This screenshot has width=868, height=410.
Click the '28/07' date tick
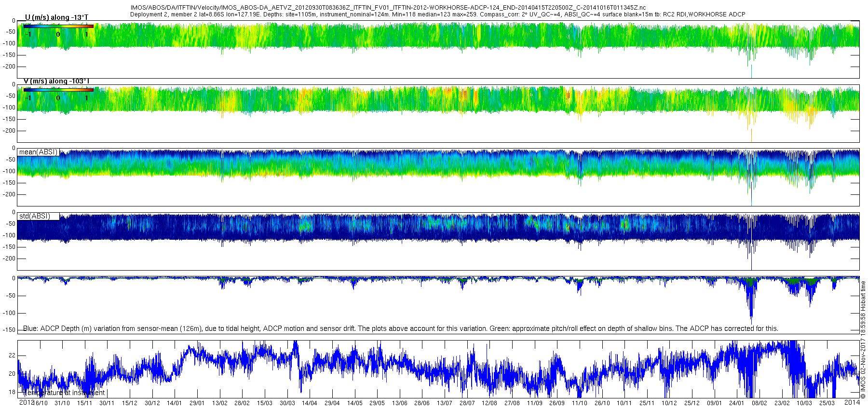tap(467, 403)
